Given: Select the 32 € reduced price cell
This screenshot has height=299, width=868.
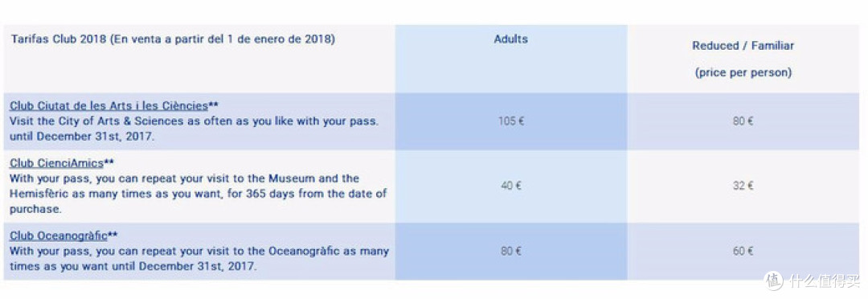Looking at the screenshot, I should [743, 186].
